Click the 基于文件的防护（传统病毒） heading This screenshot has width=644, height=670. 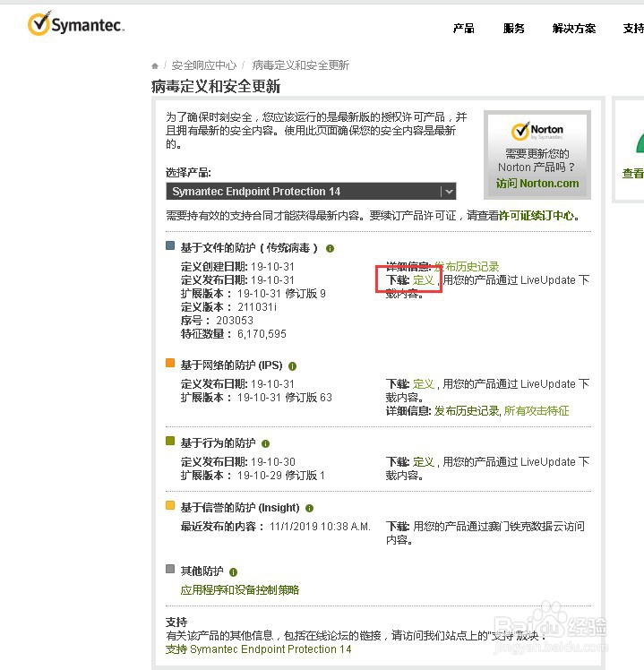point(250,248)
